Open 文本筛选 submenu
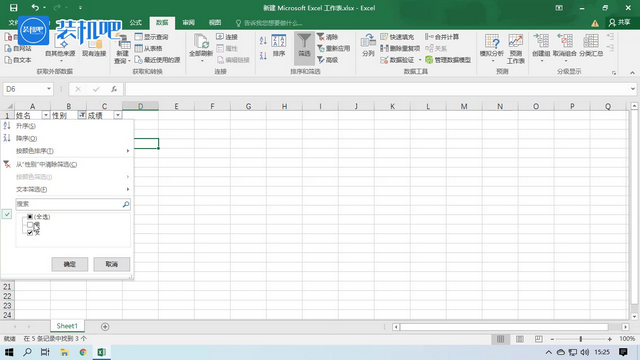Screen dimensions: 640x360 [67, 189]
